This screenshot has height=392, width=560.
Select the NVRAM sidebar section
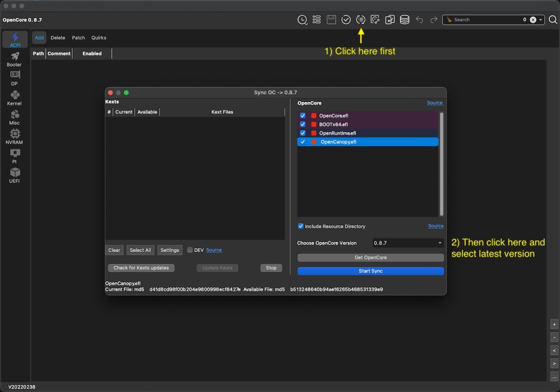(15, 137)
